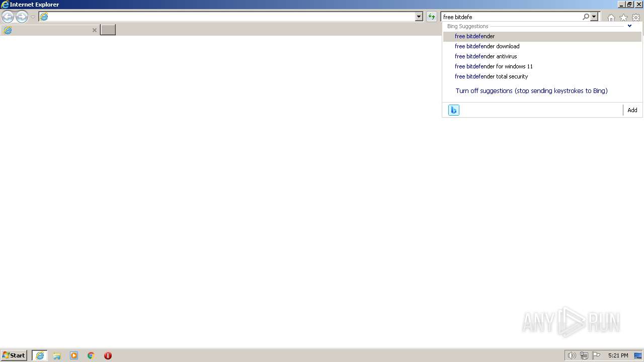
Task: Expand the address bar autocomplete dropdown
Action: click(419, 17)
